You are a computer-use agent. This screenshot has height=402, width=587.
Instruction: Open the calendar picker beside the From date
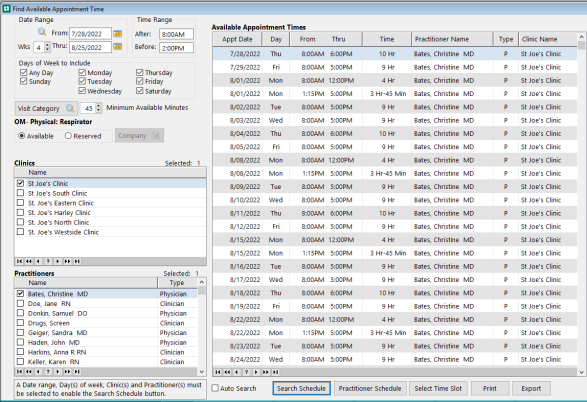pyautogui.click(x=118, y=34)
